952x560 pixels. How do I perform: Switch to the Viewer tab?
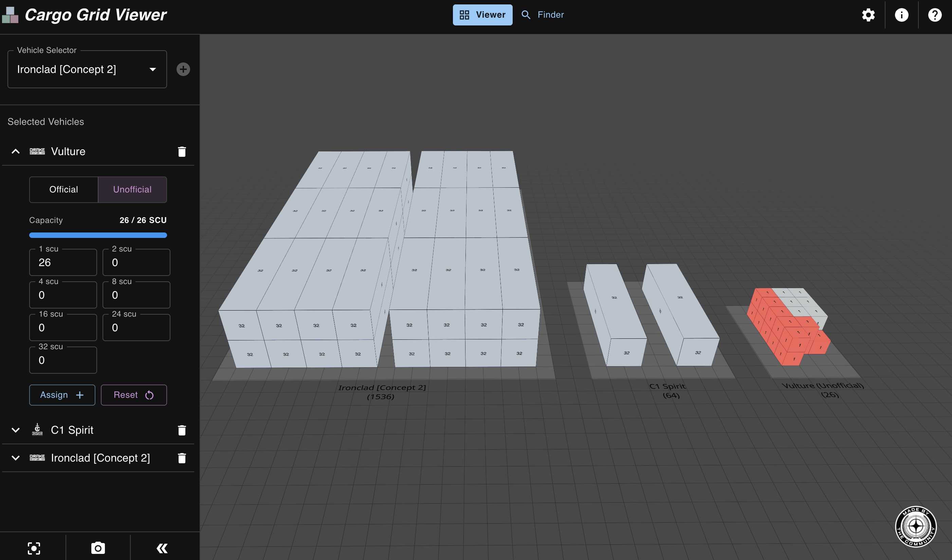[x=482, y=15]
